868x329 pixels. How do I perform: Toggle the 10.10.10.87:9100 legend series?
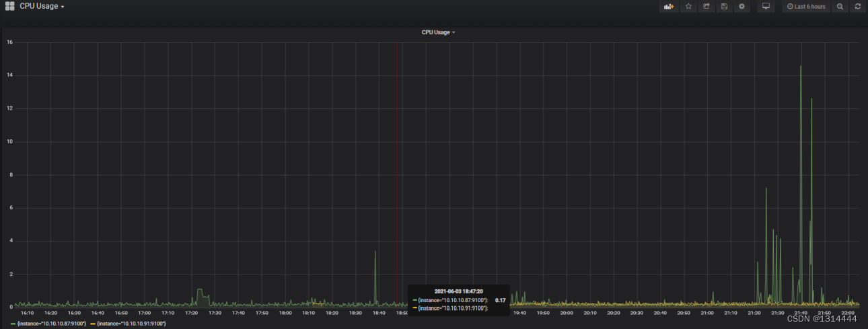(51, 324)
